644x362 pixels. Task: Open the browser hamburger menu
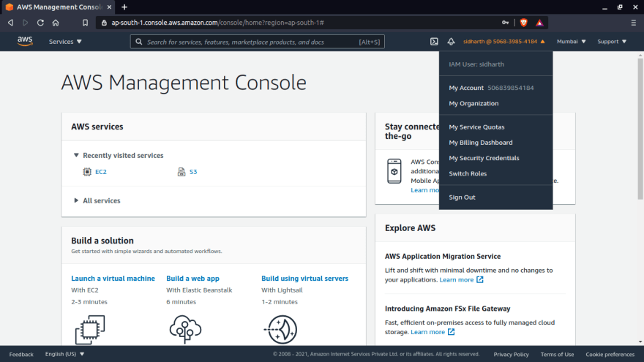click(x=633, y=23)
